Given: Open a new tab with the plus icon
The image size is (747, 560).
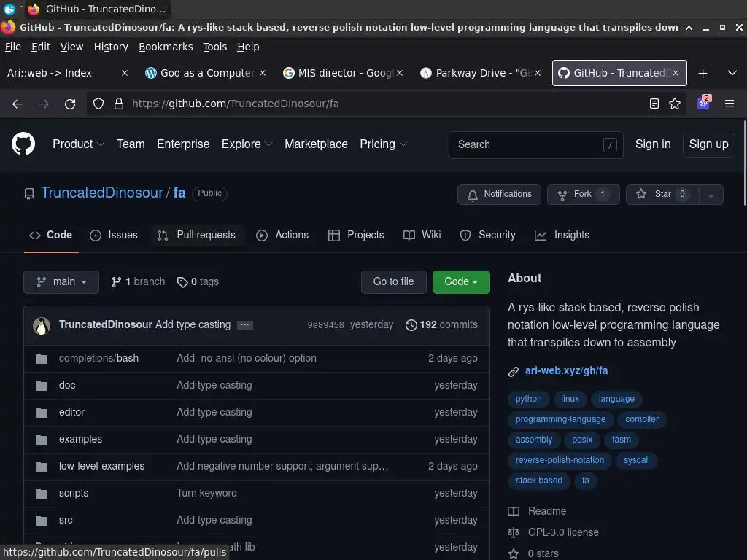Looking at the screenshot, I should pos(703,74).
